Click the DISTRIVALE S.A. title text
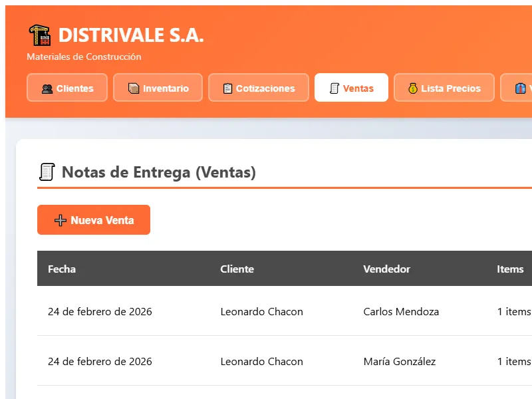 pos(132,36)
